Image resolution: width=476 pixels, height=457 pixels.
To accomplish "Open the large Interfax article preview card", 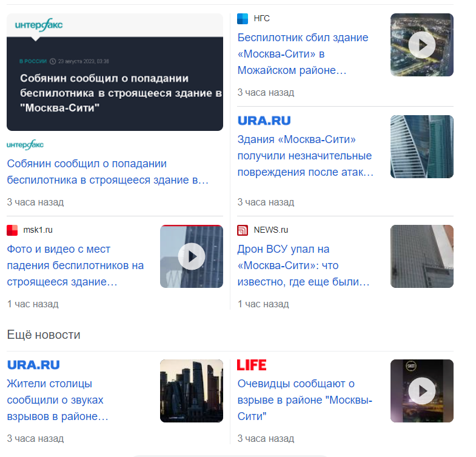I will tap(115, 72).
